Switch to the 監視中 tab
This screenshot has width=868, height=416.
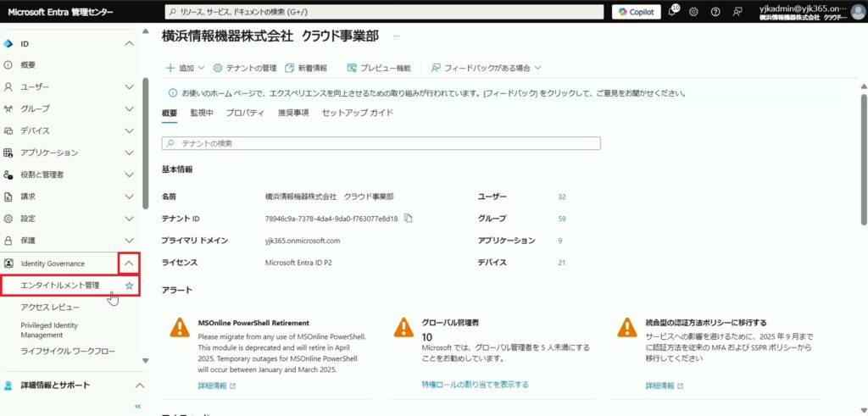coord(202,113)
